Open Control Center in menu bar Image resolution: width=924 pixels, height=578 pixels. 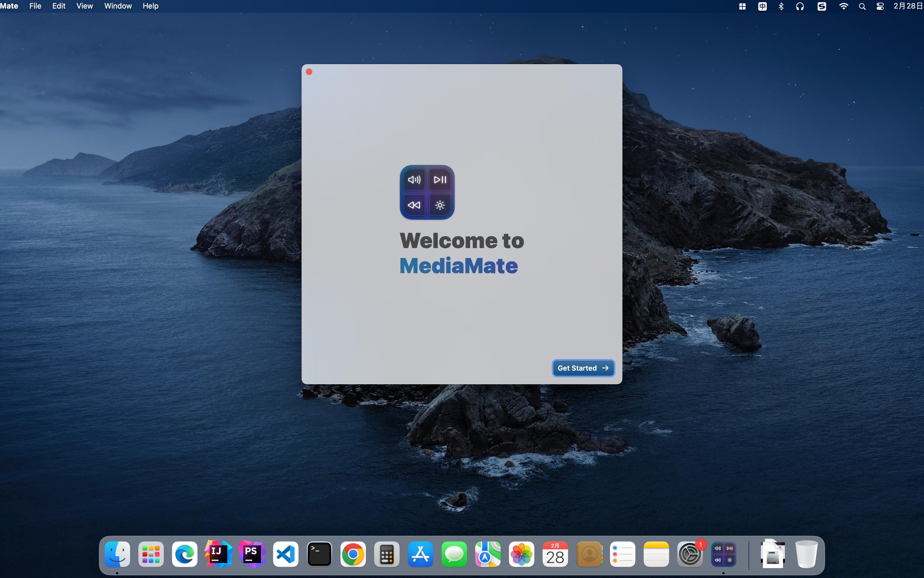coord(880,6)
